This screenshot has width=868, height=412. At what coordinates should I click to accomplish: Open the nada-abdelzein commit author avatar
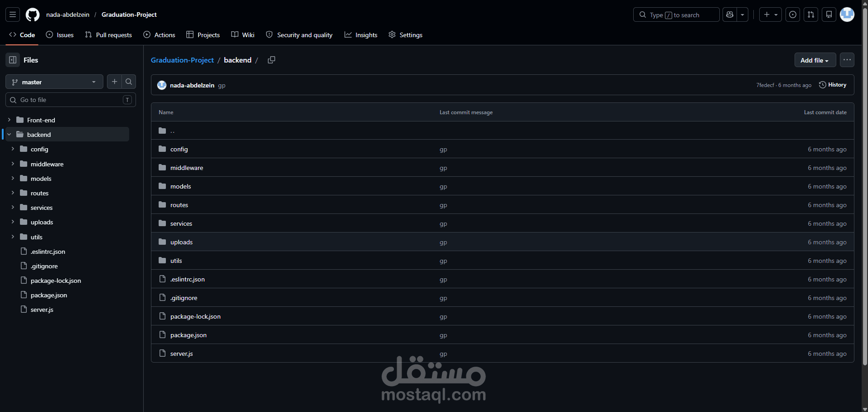pos(162,85)
